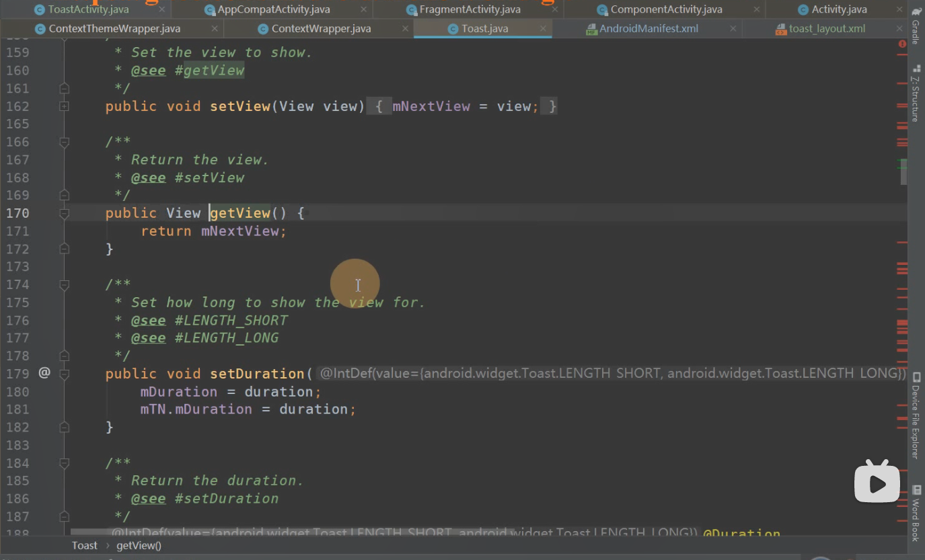Click the red error indicator above the scrollbar

[x=902, y=44]
